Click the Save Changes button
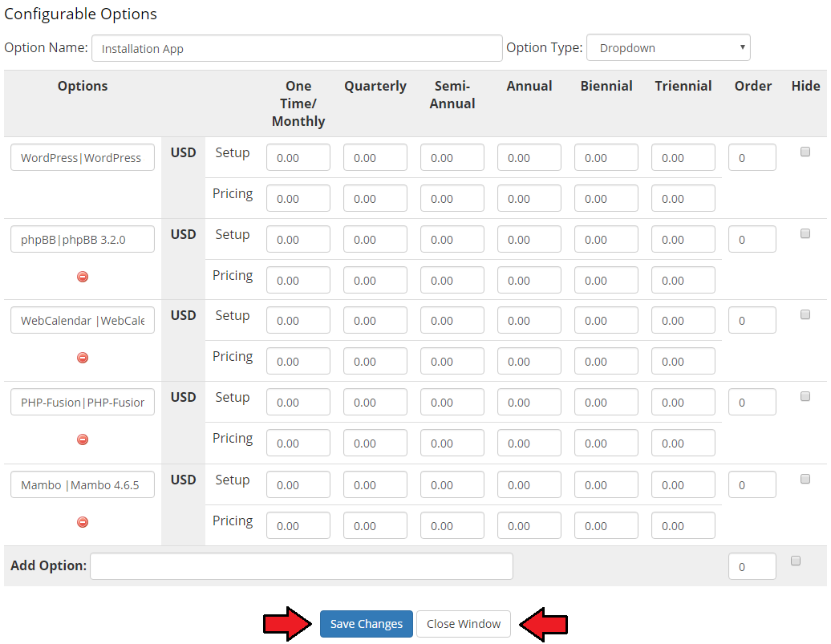Image resolution: width=831 pixels, height=644 pixels. (367, 624)
